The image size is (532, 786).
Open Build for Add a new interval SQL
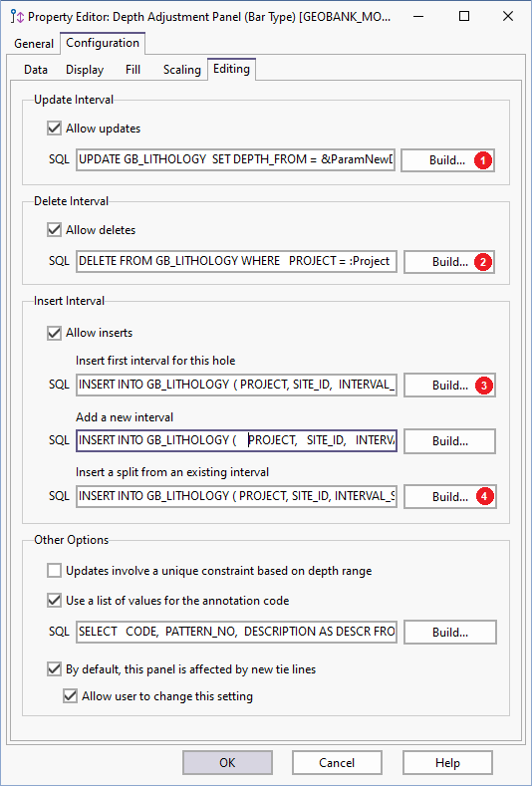(x=449, y=441)
